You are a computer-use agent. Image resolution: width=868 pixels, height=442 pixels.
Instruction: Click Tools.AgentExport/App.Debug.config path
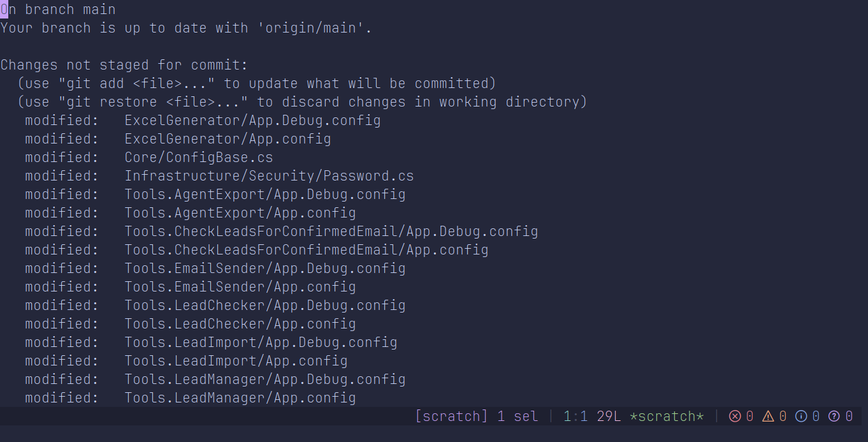265,195
